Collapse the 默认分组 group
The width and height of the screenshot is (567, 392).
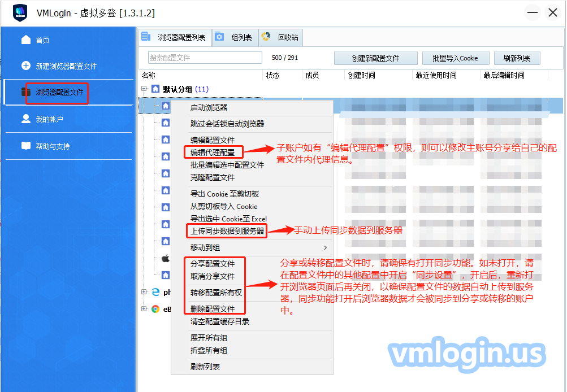145,89
